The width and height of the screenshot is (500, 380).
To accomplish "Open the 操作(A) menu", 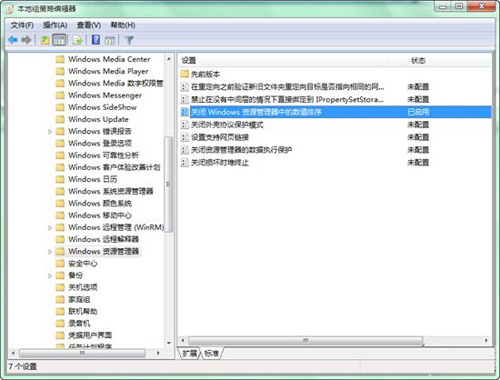I will coord(55,25).
